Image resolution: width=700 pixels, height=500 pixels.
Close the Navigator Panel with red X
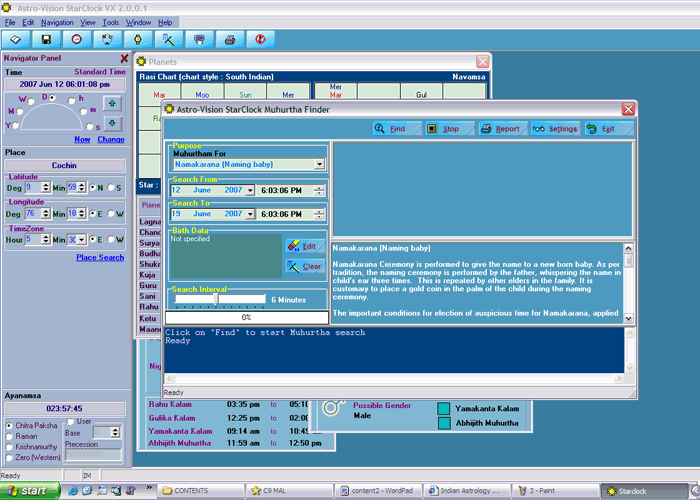124,58
